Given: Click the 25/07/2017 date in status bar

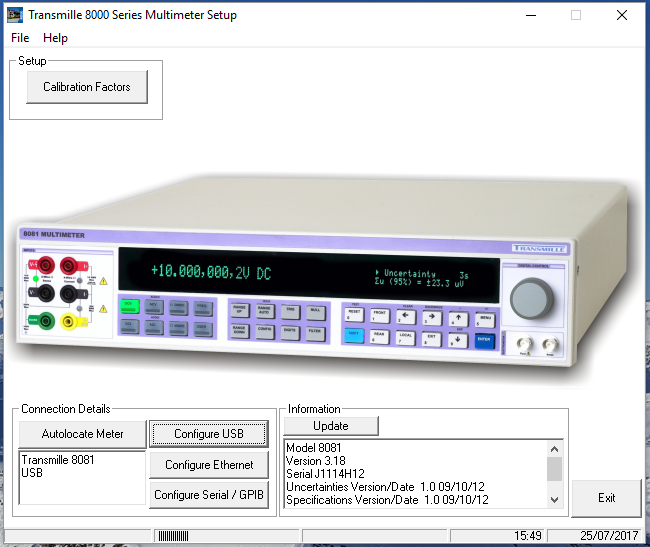Looking at the screenshot, I should pos(609,536).
